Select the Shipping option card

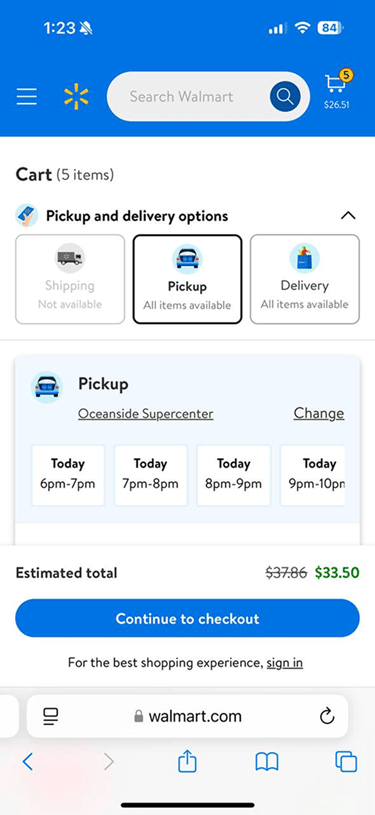coord(70,279)
